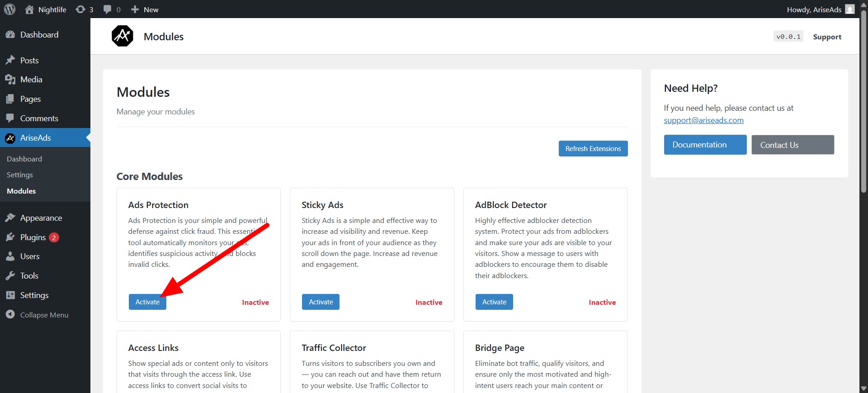
Task: Click the Manage your modules subtitle
Action: click(x=156, y=112)
